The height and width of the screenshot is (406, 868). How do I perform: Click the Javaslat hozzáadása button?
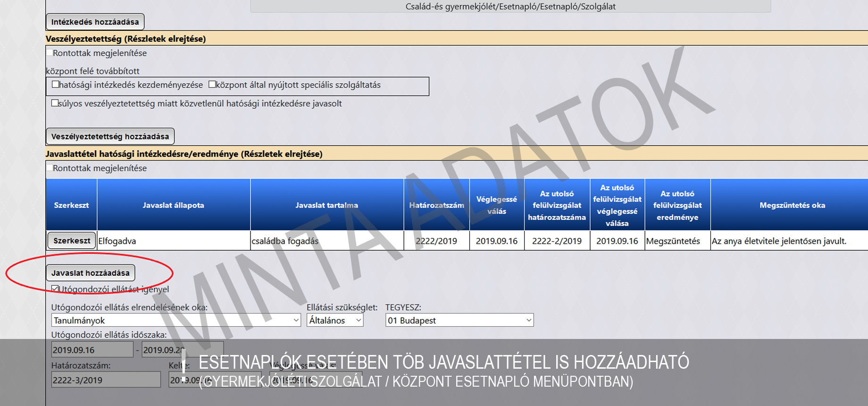tap(91, 273)
